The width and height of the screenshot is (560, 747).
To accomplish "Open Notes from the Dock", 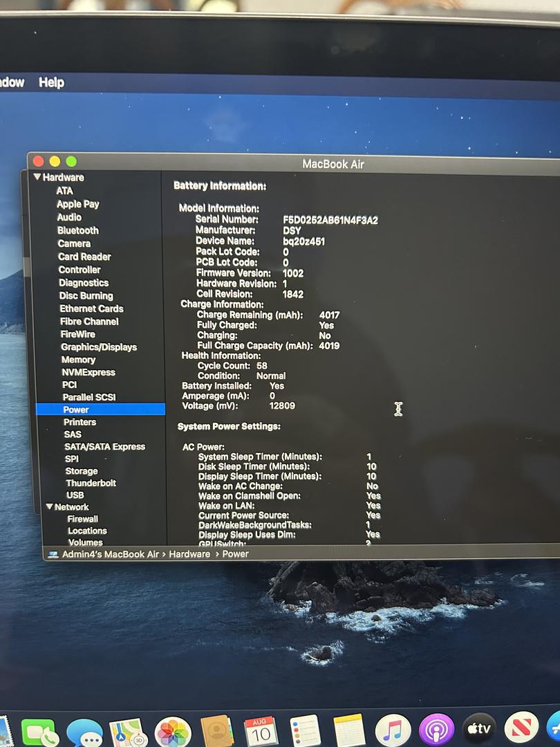I will pos(349,731).
